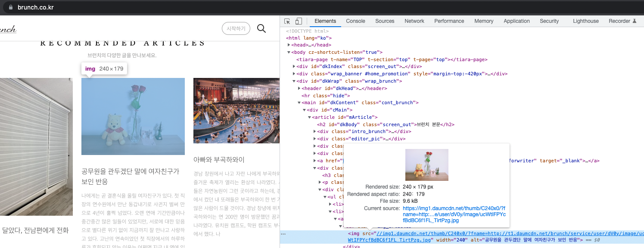Select the tiara-page element line
The image size is (644, 248).
click(x=392, y=59)
